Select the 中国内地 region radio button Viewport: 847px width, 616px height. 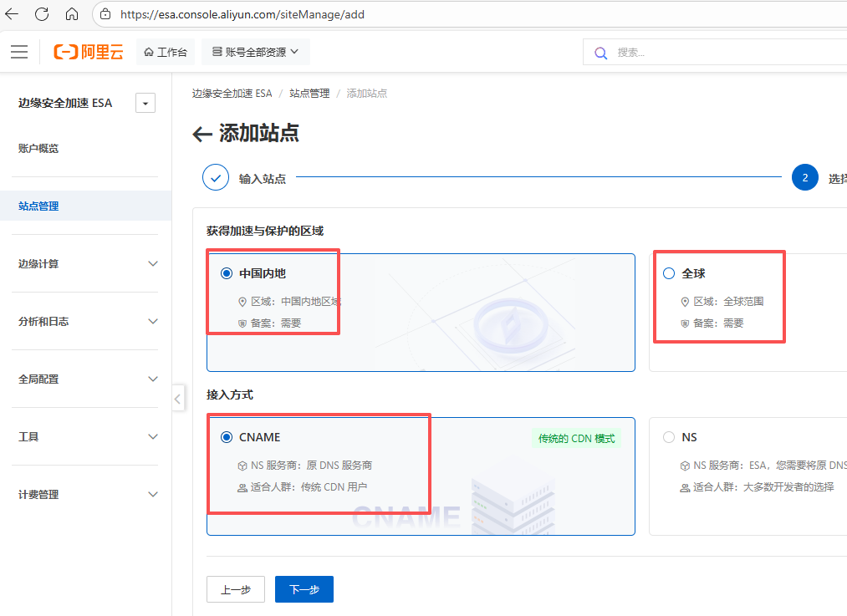pyautogui.click(x=227, y=273)
